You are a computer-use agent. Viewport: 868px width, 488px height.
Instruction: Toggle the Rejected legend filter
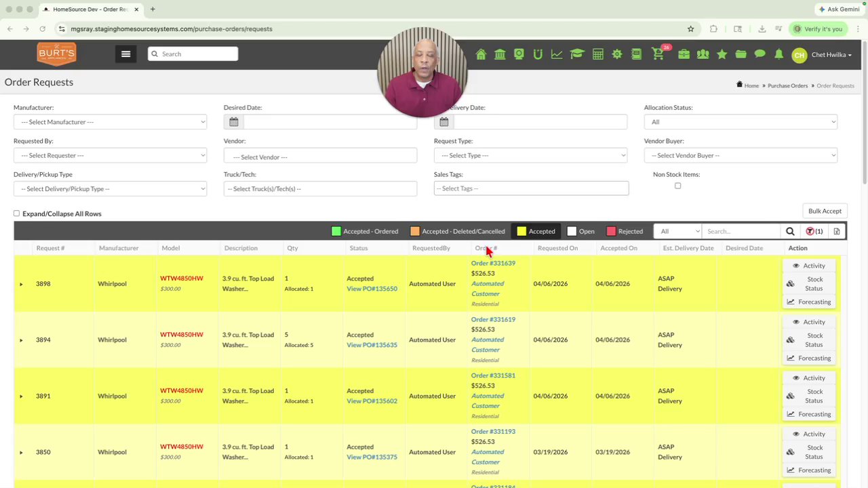pos(624,231)
